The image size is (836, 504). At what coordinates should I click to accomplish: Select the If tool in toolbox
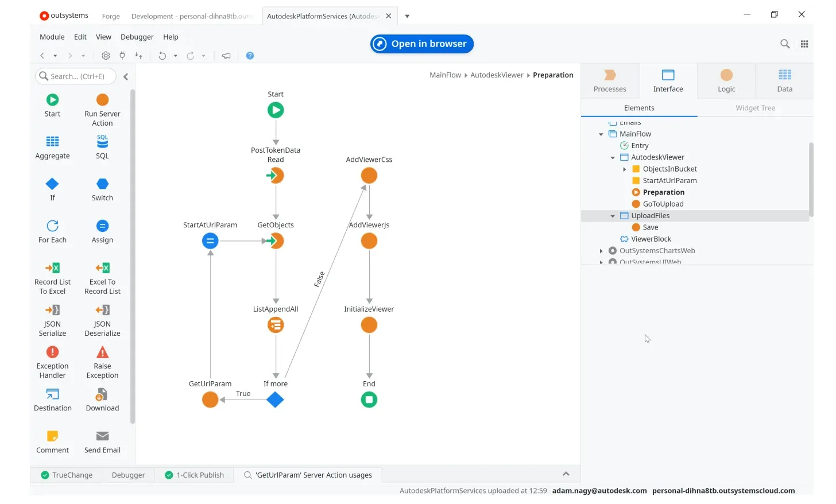coord(52,189)
